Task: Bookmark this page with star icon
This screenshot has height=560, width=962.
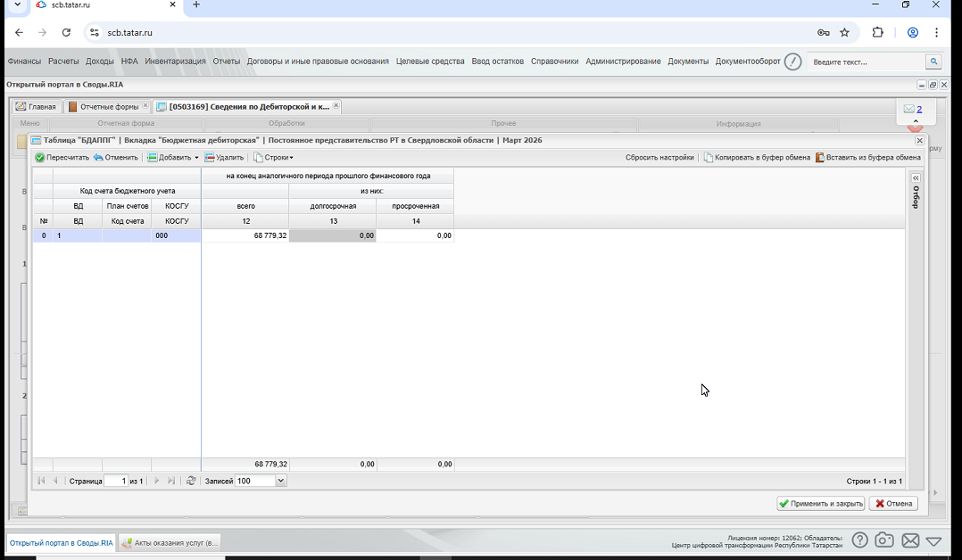Action: (845, 32)
